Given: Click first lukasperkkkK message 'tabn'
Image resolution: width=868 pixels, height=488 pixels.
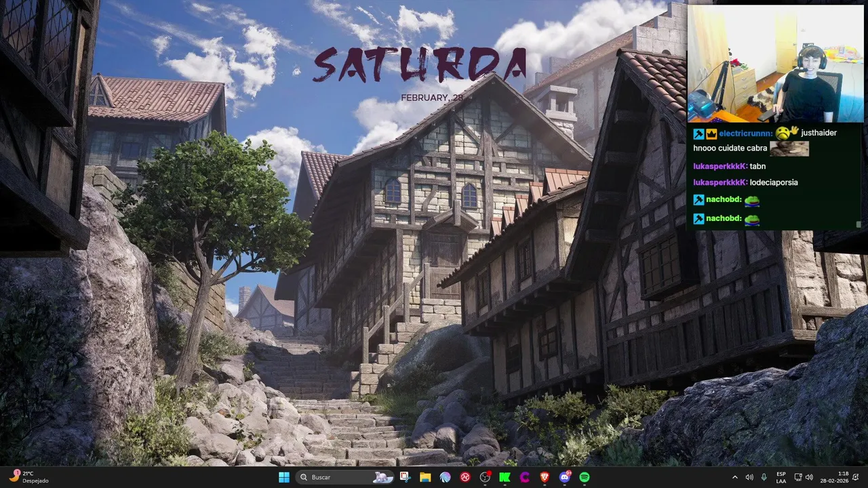Looking at the screenshot, I should [x=730, y=166].
